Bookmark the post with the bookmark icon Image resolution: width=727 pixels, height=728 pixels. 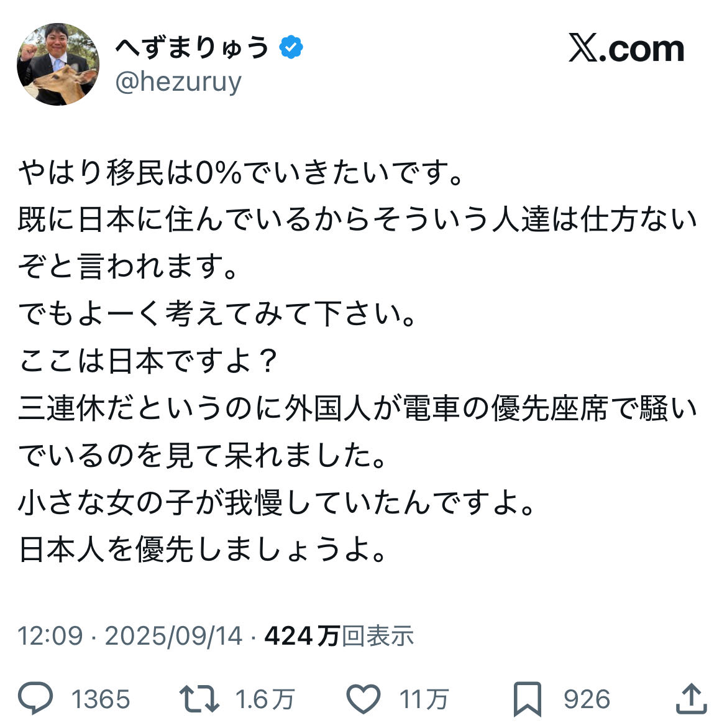coord(527,699)
